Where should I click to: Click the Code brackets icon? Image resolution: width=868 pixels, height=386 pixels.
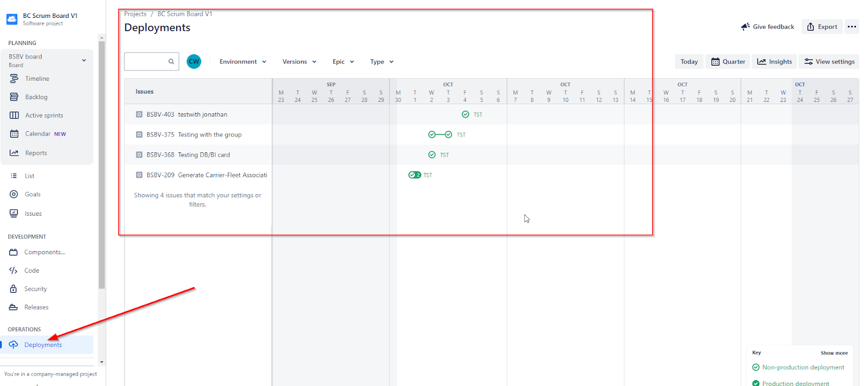coord(14,271)
